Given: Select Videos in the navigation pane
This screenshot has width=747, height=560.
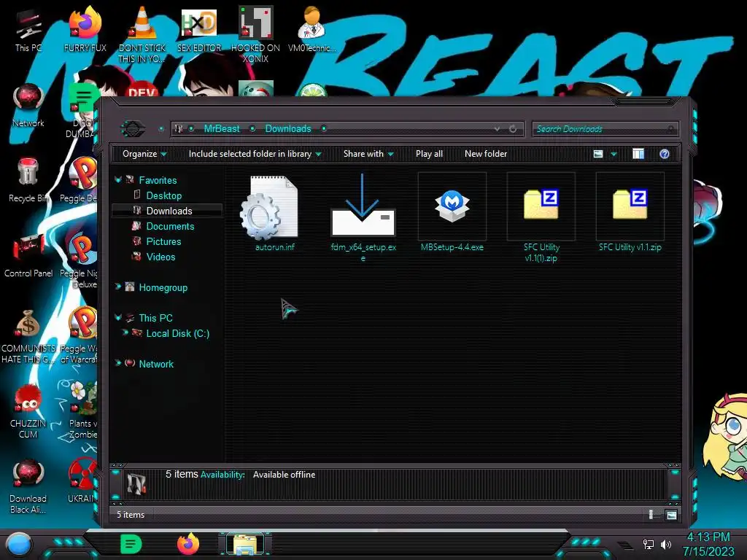Looking at the screenshot, I should click(x=160, y=257).
